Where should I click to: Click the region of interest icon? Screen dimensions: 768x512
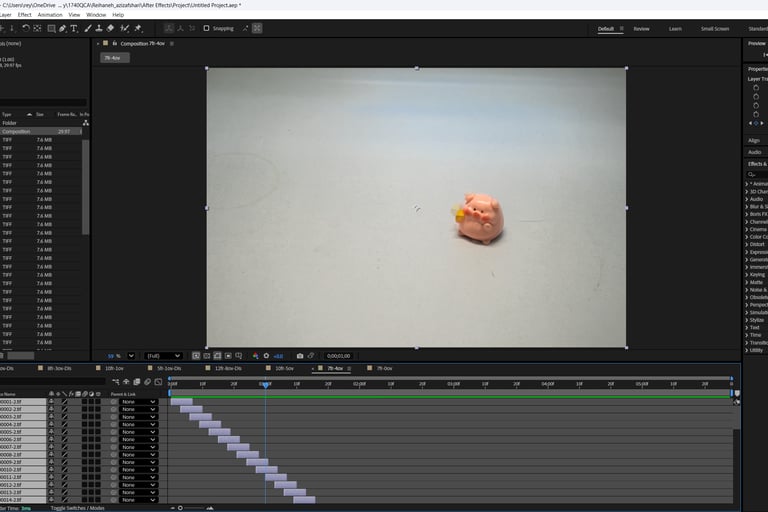(228, 356)
